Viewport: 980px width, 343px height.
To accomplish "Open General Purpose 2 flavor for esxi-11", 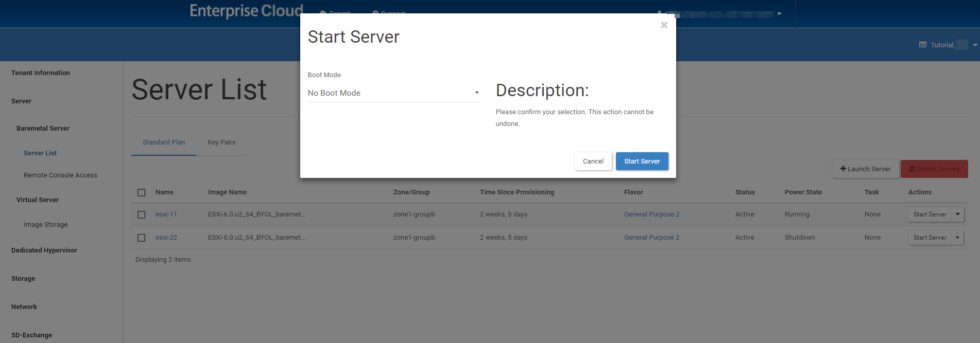I will pos(651,214).
